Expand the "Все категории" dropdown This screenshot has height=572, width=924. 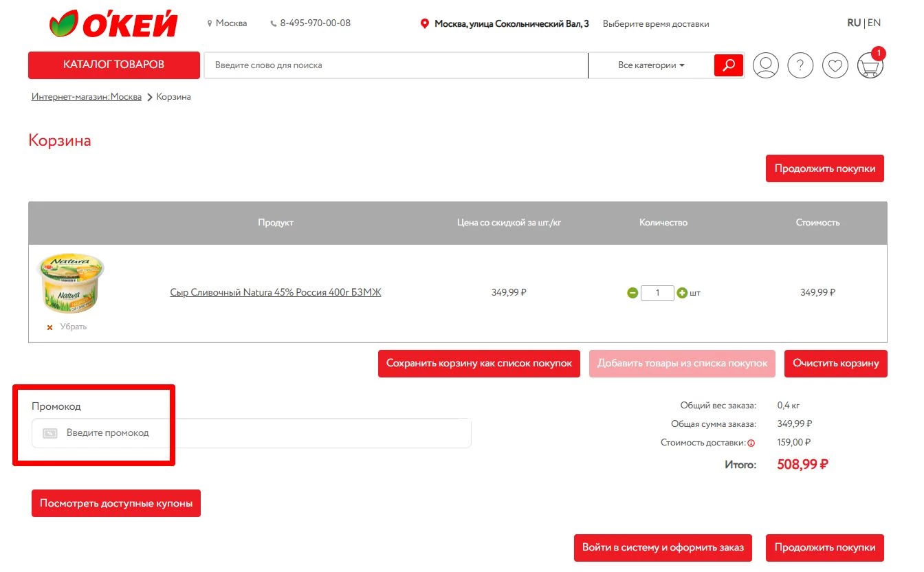[651, 65]
